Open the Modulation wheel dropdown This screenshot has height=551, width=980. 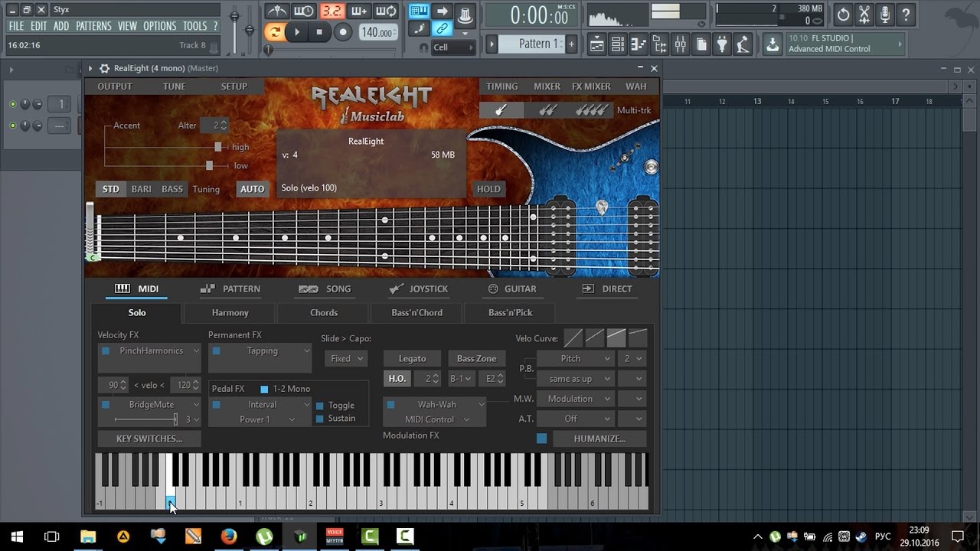point(575,399)
